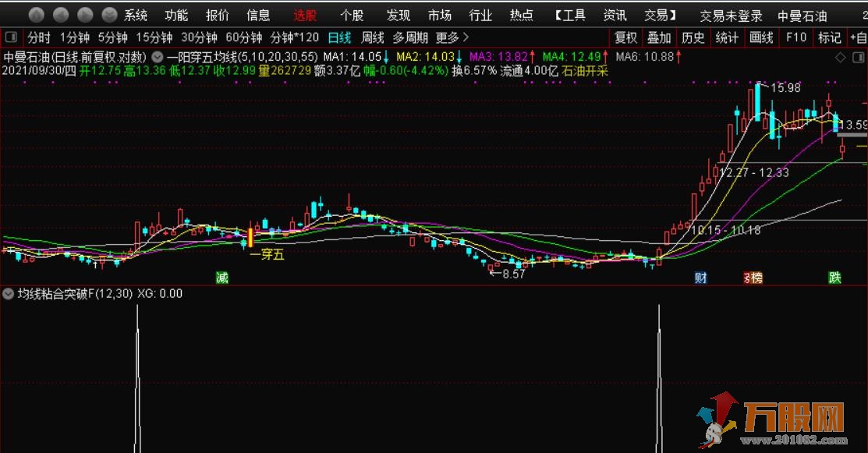Open the 报价 menu
This screenshot has width=868, height=453.
218,16
